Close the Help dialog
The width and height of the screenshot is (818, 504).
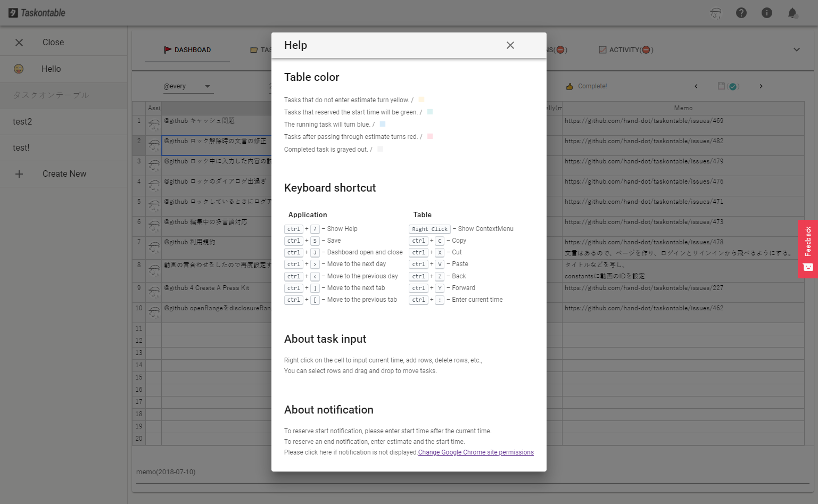pos(510,45)
